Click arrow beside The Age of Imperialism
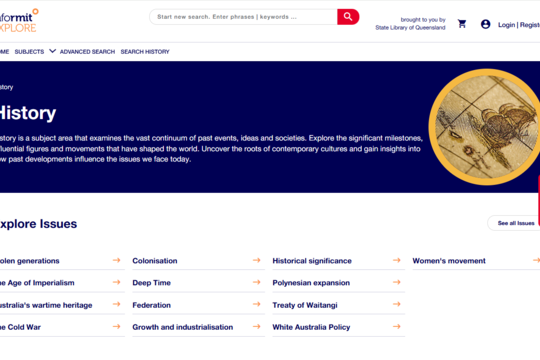540x360 pixels. point(116,282)
